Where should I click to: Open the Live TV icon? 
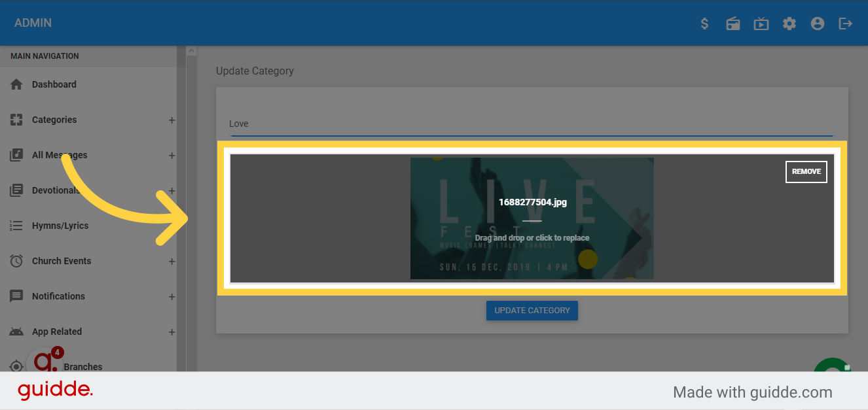coord(761,23)
